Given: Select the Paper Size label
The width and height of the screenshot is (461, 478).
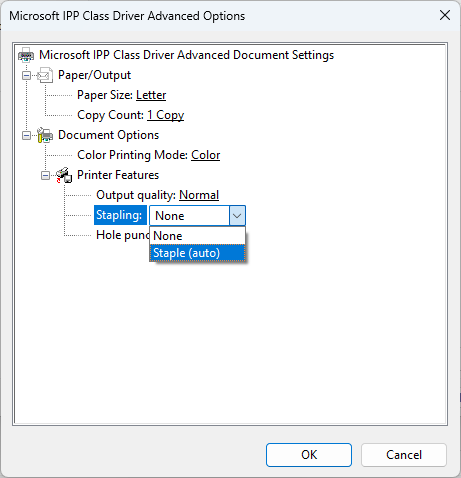Looking at the screenshot, I should pyautogui.click(x=105, y=95).
